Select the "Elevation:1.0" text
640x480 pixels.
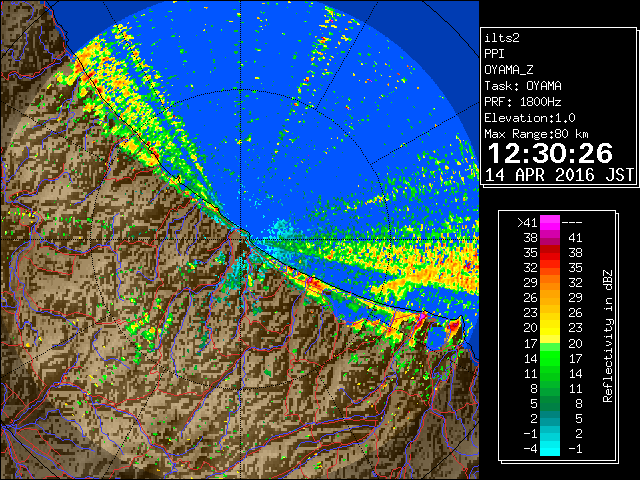(x=530, y=118)
